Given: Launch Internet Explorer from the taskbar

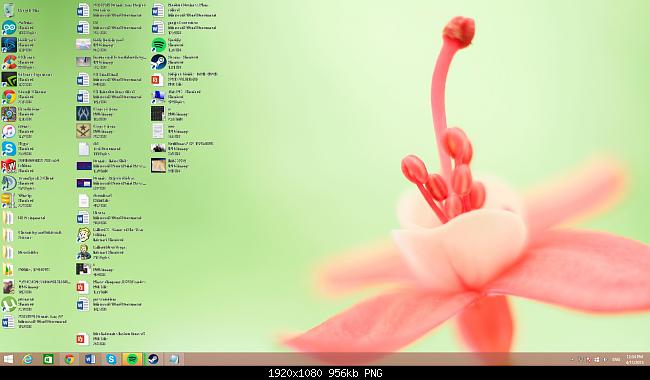Looking at the screenshot, I should tap(27, 359).
